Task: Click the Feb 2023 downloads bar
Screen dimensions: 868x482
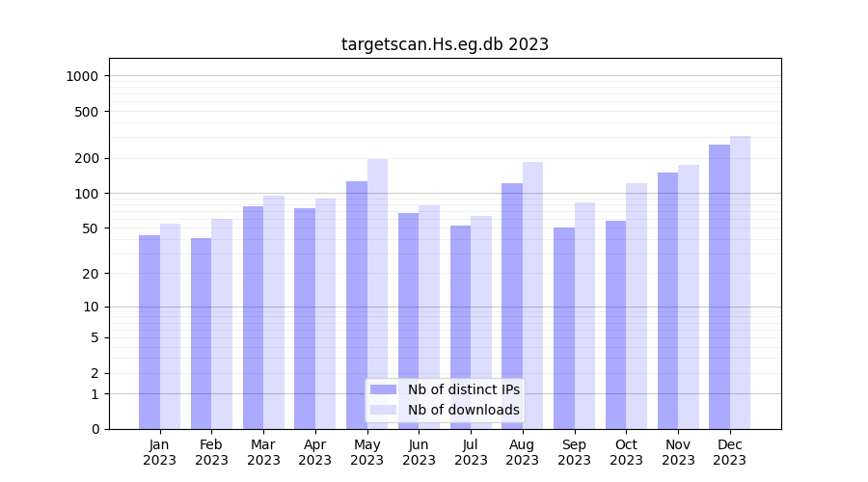Action: 222,324
